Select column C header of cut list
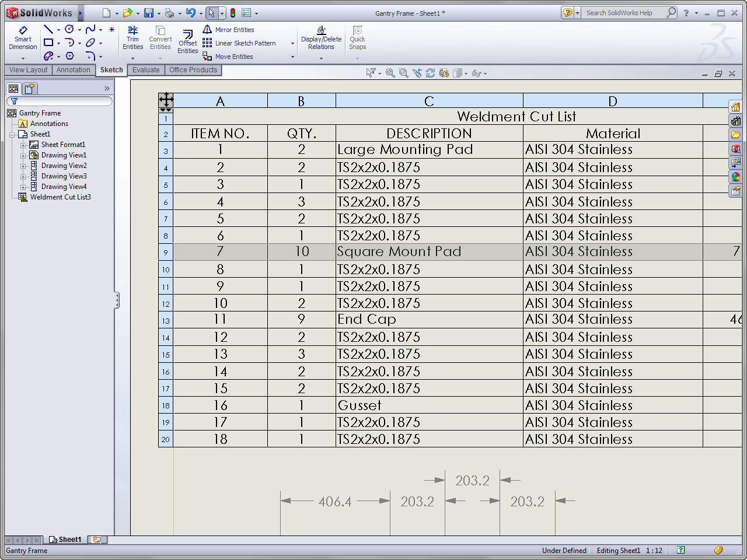This screenshot has height=560, width=747. point(429,101)
